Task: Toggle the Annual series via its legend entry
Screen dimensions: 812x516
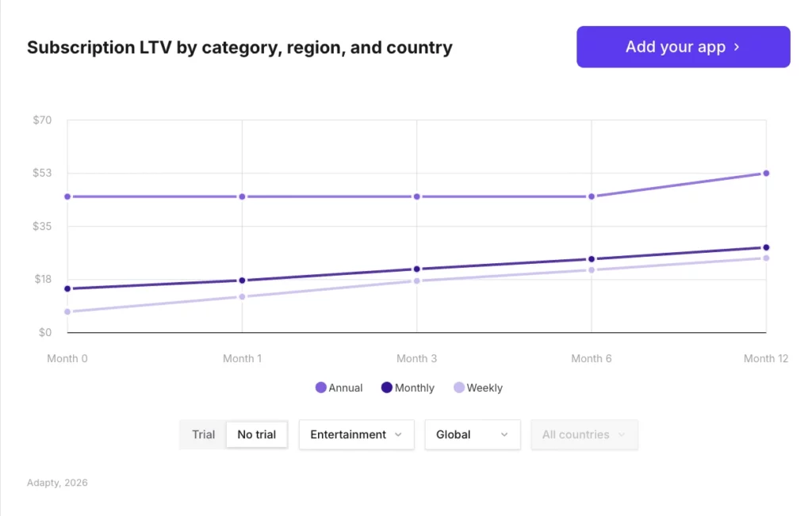Action: (339, 388)
